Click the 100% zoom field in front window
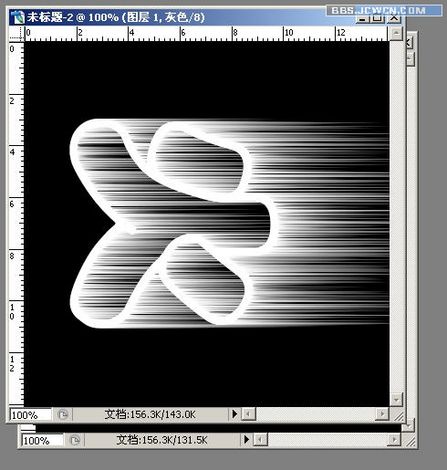The image size is (447, 470). point(30,415)
